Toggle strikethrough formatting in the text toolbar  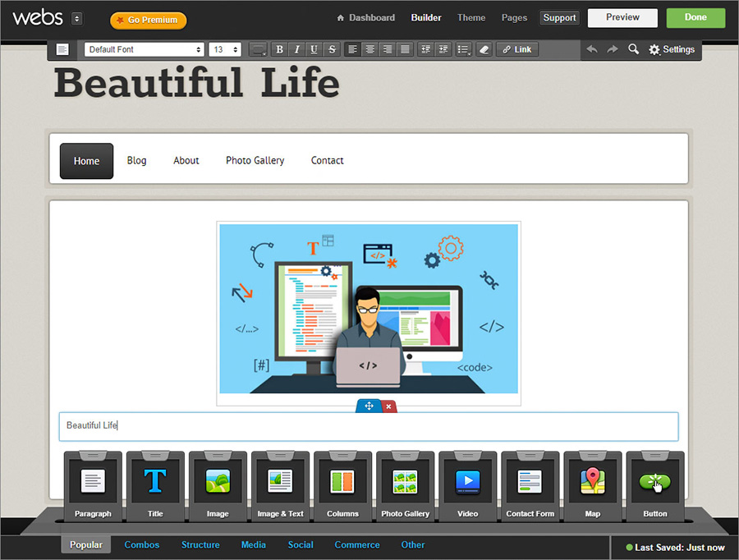[x=332, y=49]
